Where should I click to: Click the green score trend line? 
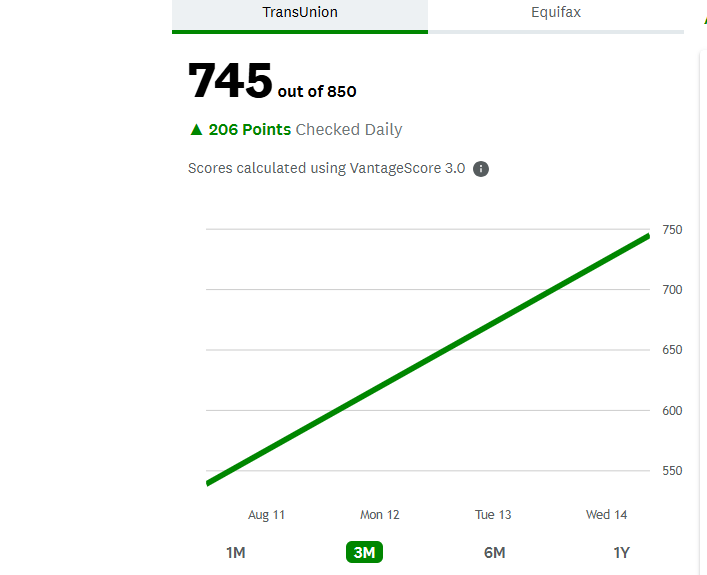[428, 359]
